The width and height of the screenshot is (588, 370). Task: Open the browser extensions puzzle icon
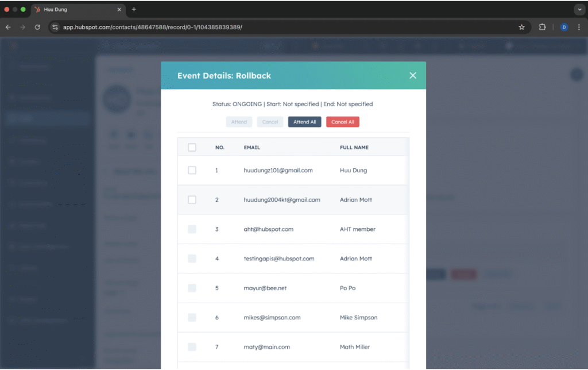coord(542,27)
